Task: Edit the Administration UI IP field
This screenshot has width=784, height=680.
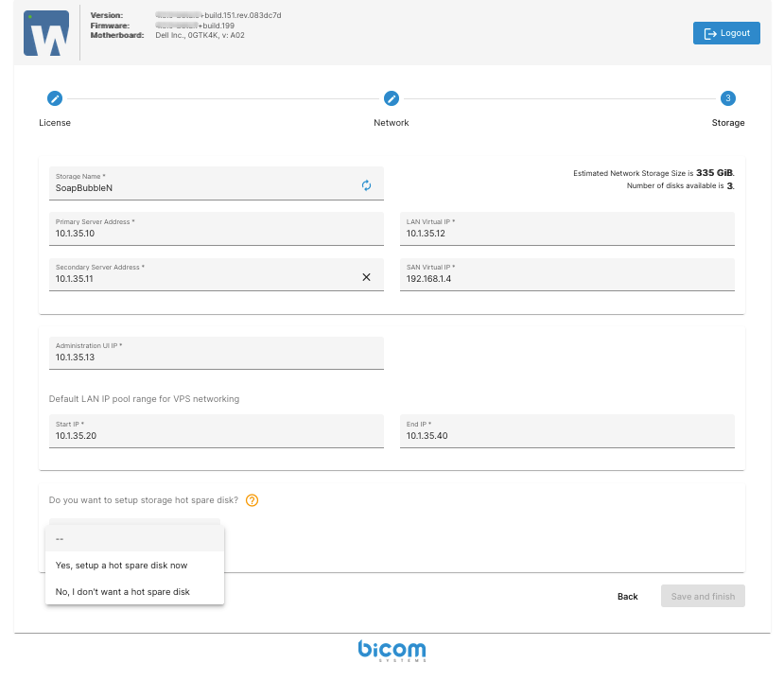Action: pyautogui.click(x=216, y=357)
